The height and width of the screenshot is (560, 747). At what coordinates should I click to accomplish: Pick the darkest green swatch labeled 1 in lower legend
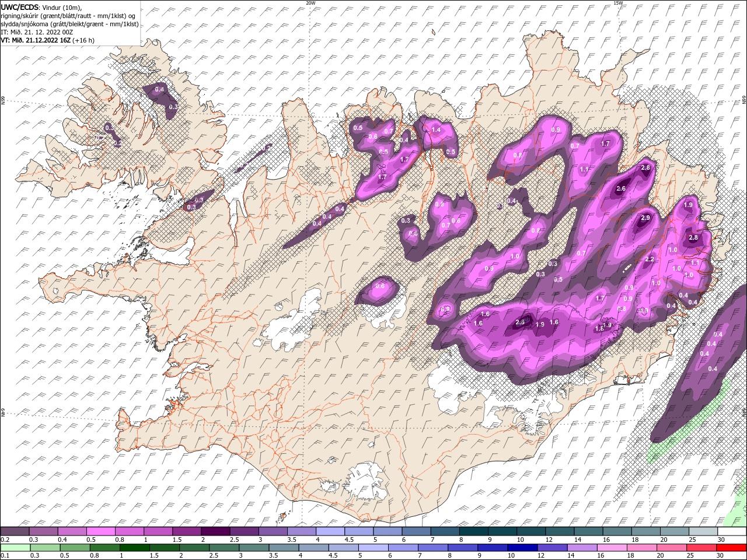coord(134,547)
